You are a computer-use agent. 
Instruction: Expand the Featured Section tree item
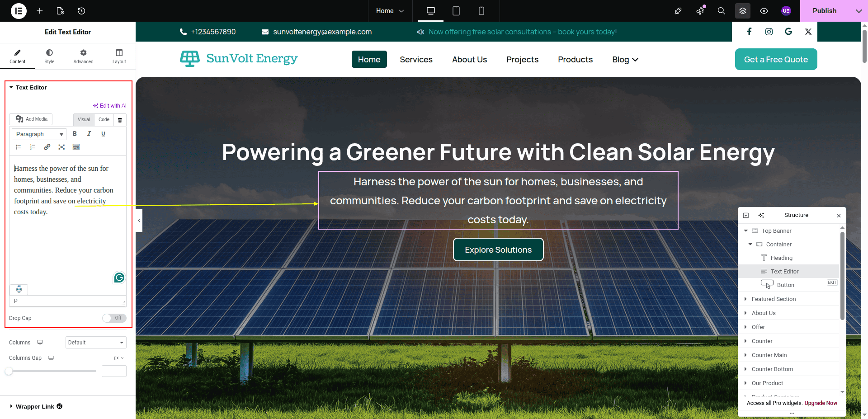pos(745,299)
